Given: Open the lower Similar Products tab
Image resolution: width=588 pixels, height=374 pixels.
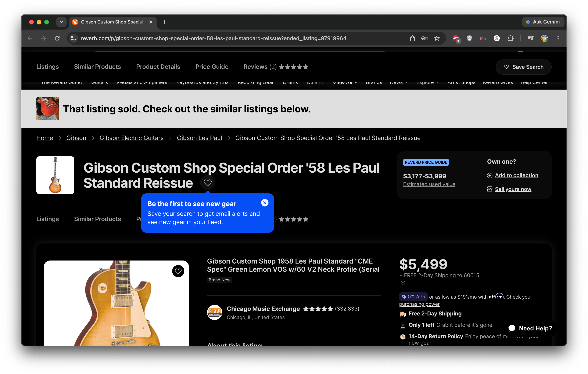Looking at the screenshot, I should [97, 219].
